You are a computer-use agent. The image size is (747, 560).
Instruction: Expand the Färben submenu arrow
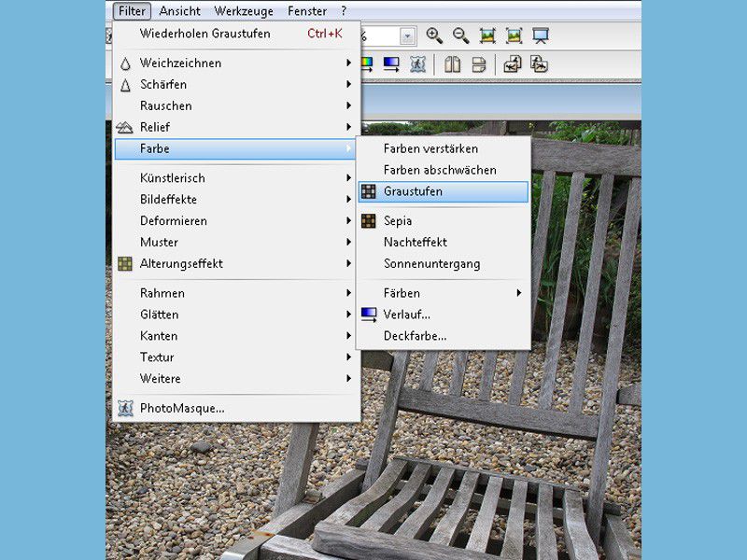[x=519, y=293]
